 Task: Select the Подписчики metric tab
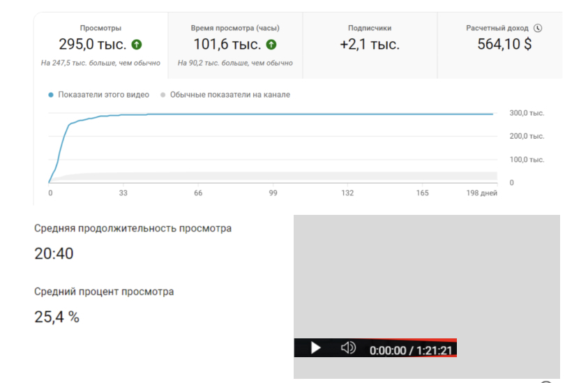370,45
